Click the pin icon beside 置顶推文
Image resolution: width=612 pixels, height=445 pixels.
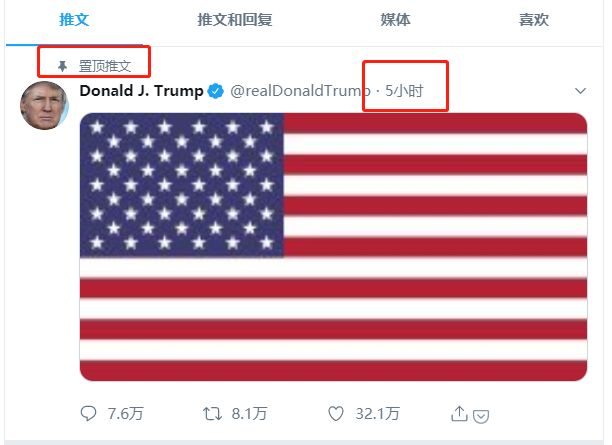point(62,66)
